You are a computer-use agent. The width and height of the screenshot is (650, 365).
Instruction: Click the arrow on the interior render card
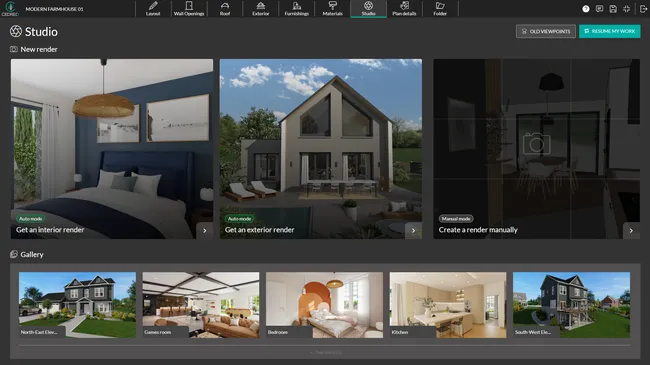[205, 231]
